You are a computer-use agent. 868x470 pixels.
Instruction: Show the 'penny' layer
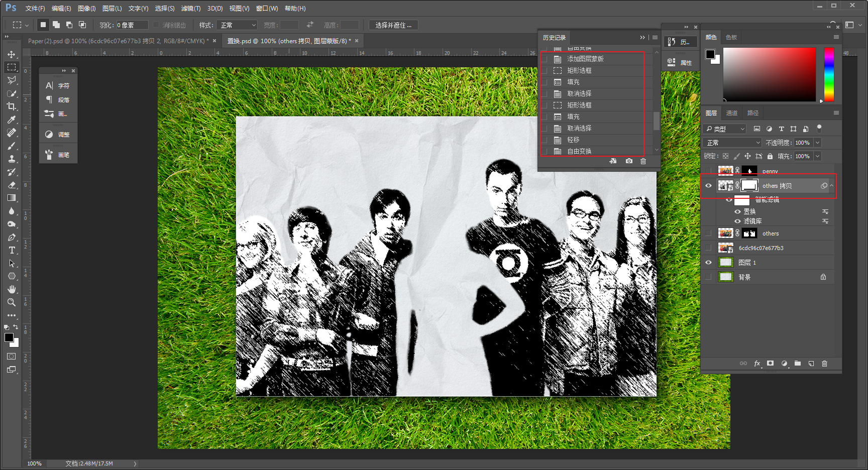[x=708, y=171]
